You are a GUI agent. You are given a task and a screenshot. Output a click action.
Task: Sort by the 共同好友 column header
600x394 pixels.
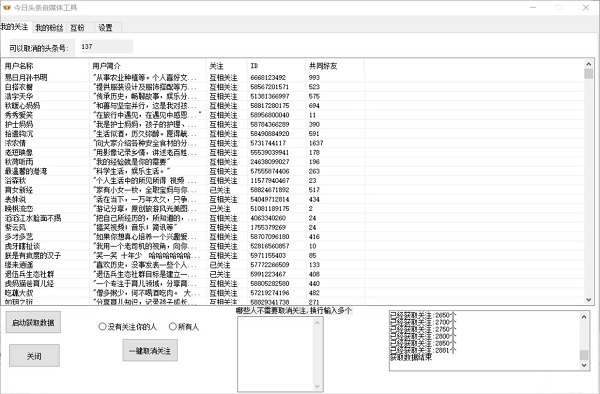(335, 66)
